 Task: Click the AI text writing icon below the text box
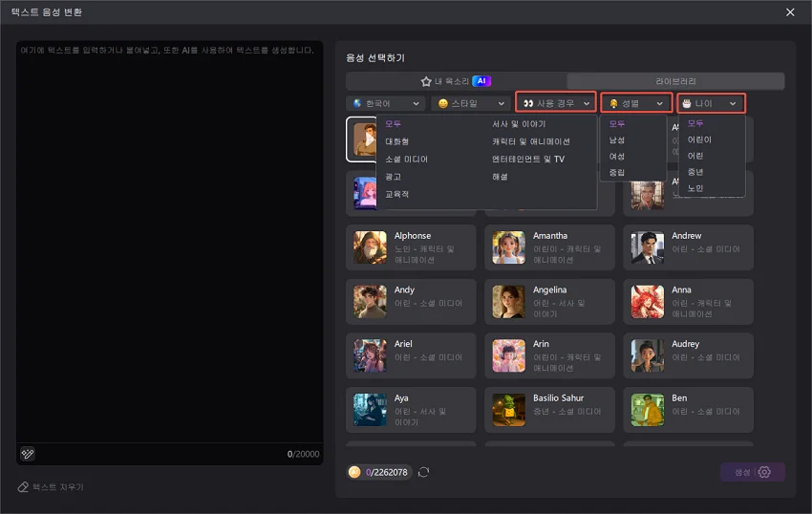[x=28, y=454]
